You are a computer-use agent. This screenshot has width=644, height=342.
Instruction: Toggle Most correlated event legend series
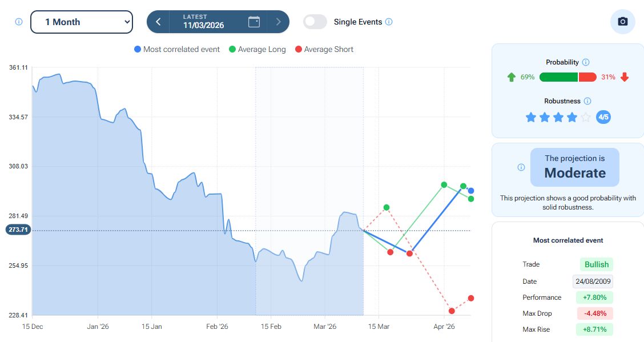(177, 50)
